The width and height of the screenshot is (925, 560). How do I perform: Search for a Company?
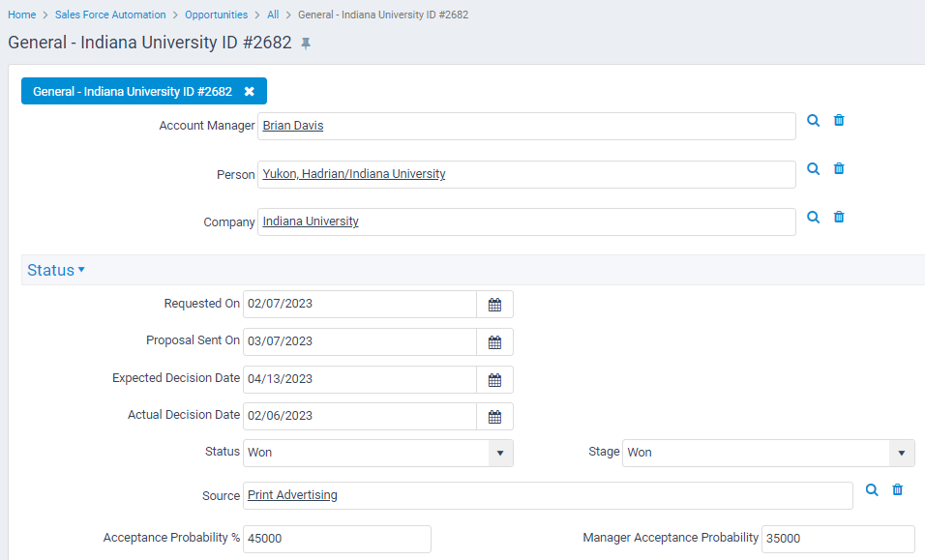(813, 217)
